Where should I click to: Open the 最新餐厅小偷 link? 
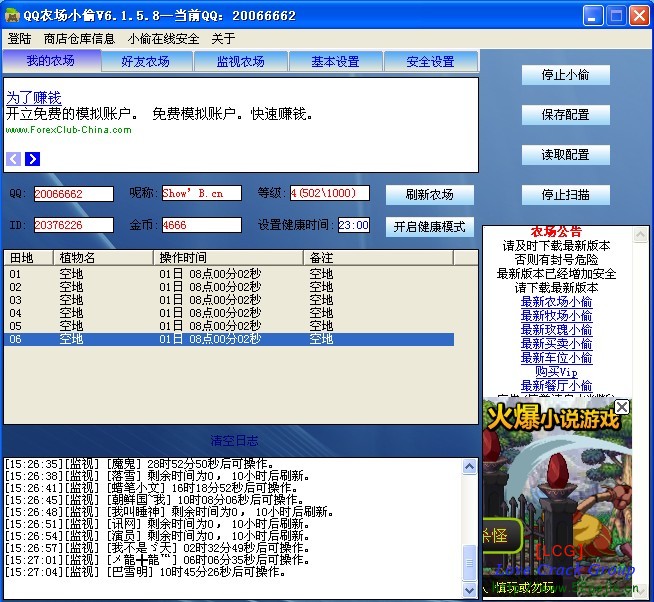pos(556,385)
